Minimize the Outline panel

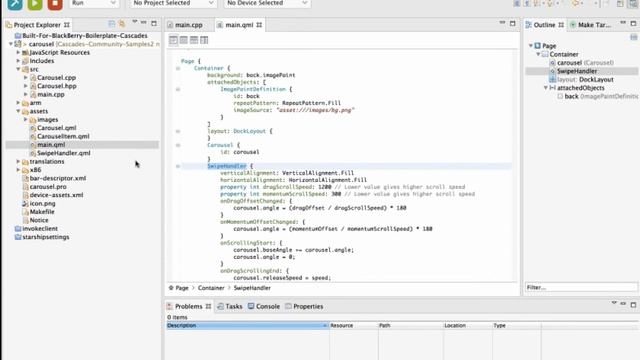pos(623,23)
